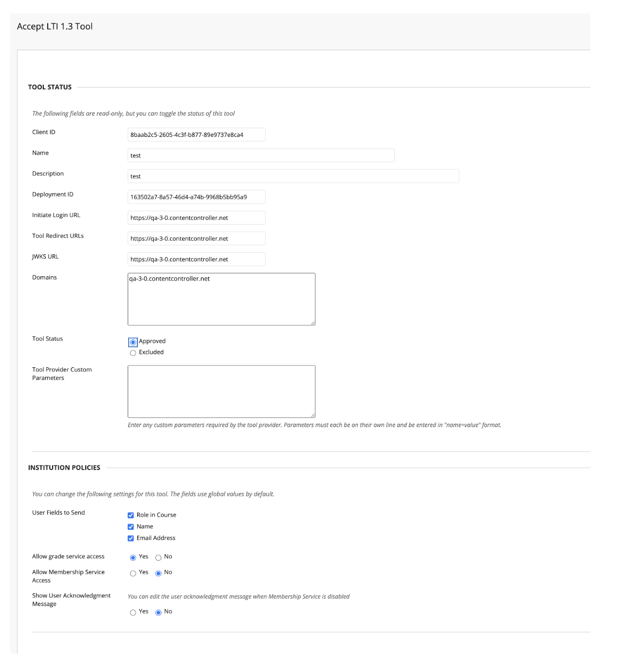The height and width of the screenshot is (672, 638).
Task: Set Allow Membership Service Access to No
Action: [158, 573]
